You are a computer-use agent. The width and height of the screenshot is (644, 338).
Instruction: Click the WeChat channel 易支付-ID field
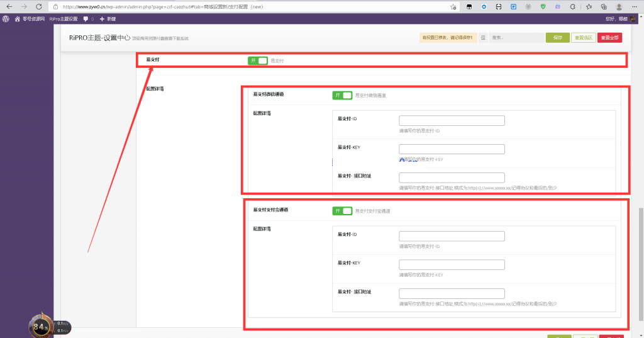pos(452,120)
